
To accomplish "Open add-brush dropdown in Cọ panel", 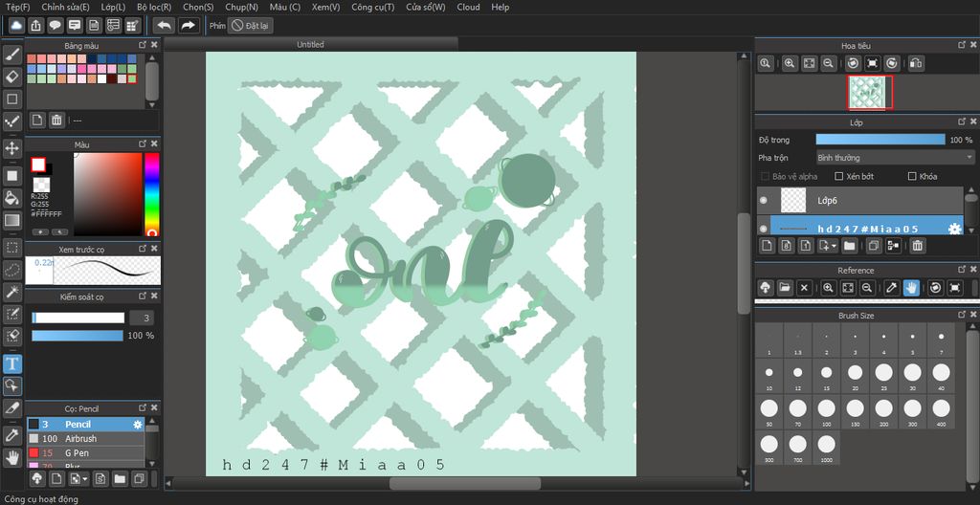I will (x=85, y=479).
